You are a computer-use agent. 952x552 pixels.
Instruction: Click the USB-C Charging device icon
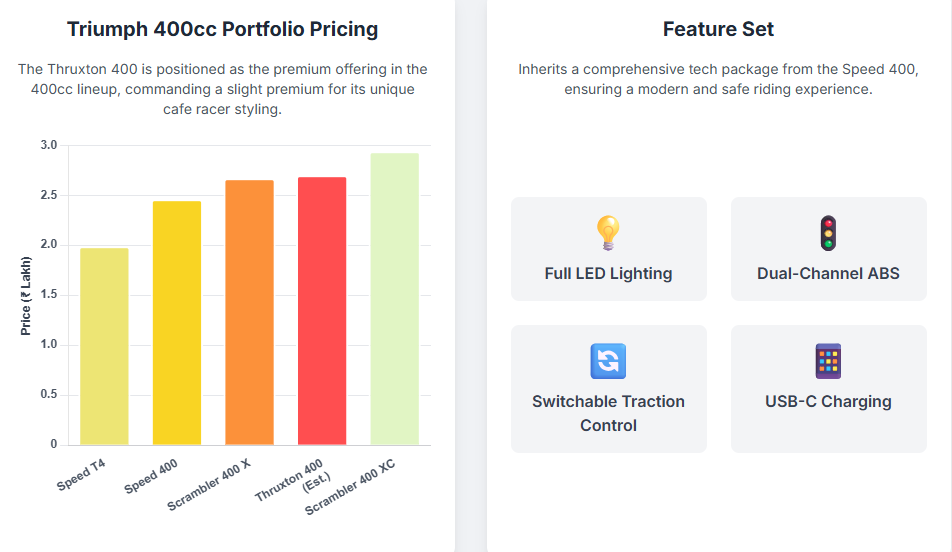[x=828, y=361]
